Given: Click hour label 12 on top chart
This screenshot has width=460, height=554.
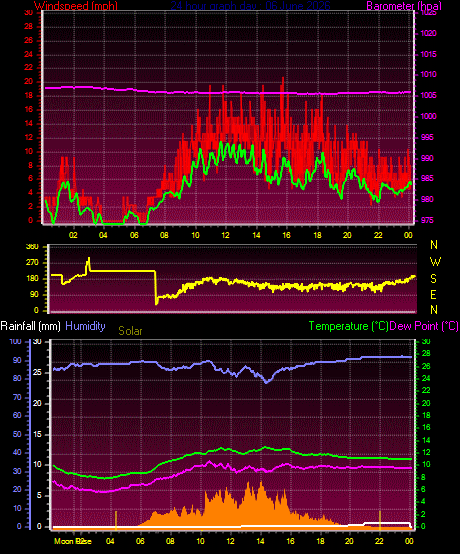Looking at the screenshot, I should pyautogui.click(x=225, y=235).
